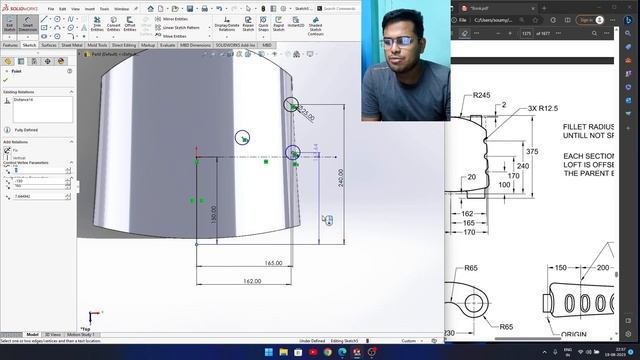
Task: Select the Corner Rectangle tool
Action: (44, 28)
